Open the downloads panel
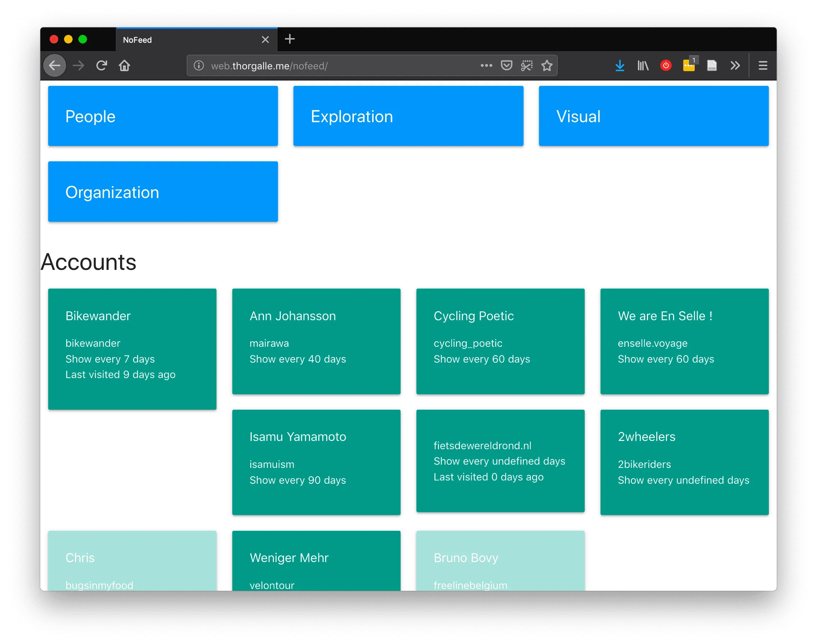This screenshot has width=817, height=644. pyautogui.click(x=619, y=66)
